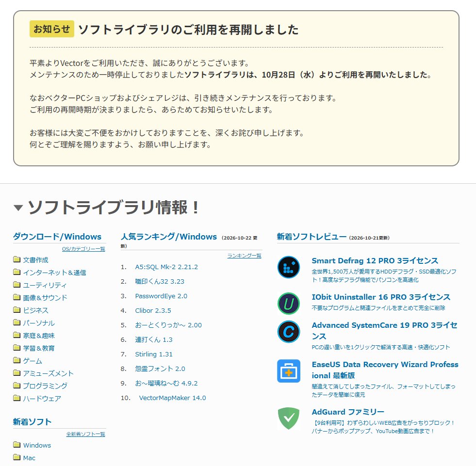Click description 不要なプログラムと関連ファイル
This screenshot has width=476, height=466.
[378, 308]
